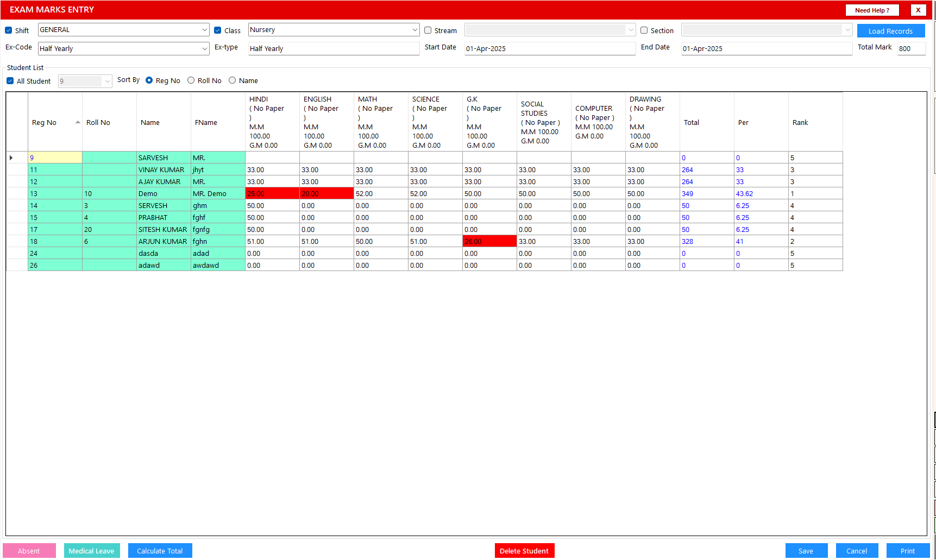Click the Ex-type Half Yearly field
This screenshot has height=560, width=936.
(334, 48)
